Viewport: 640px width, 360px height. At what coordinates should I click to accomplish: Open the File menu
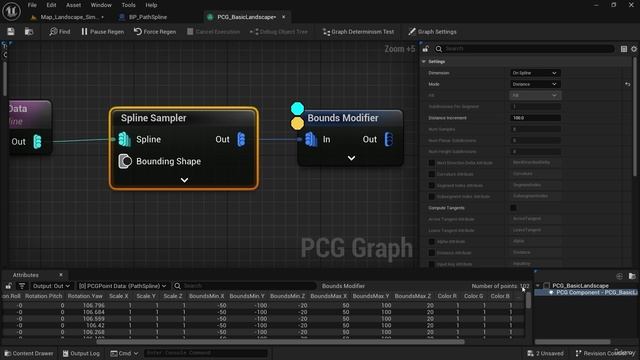pyautogui.click(x=32, y=5)
